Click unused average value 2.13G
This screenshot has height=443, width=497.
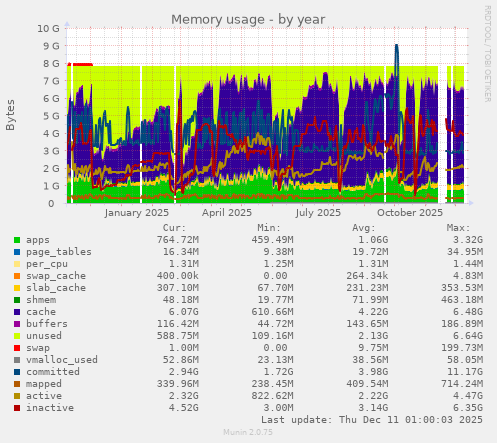click(373, 336)
